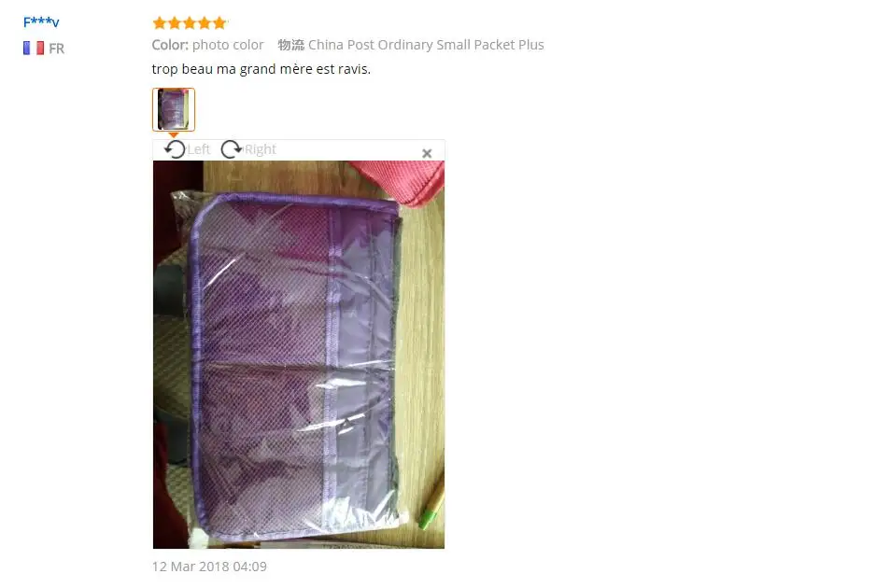Click the fourth orange rating star
This screenshot has width=876, height=588.
click(205, 23)
